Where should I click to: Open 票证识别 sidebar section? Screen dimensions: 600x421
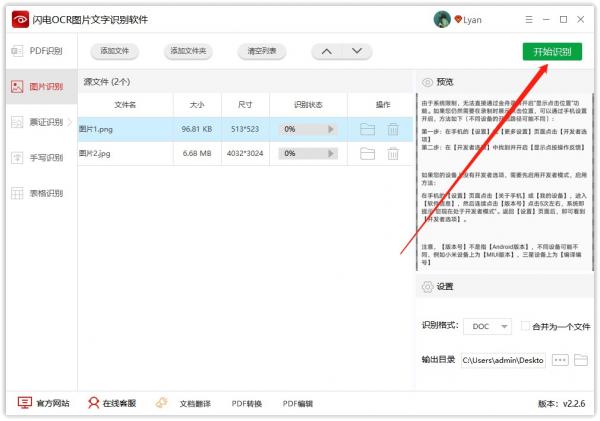click(41, 122)
